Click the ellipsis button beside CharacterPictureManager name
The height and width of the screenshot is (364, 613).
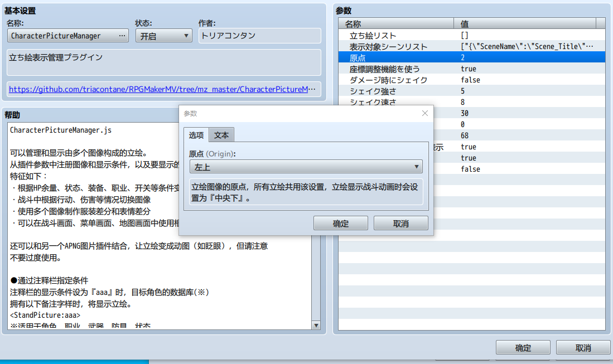click(122, 36)
